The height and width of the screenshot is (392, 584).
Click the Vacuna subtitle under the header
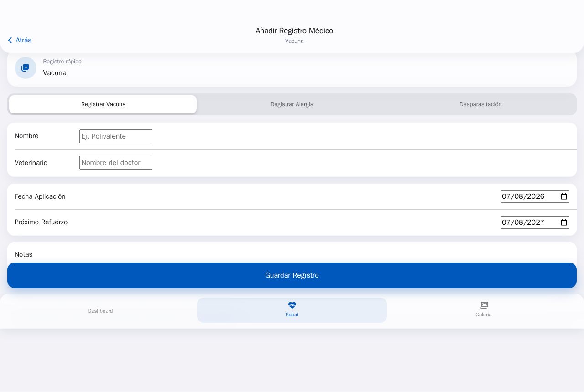pyautogui.click(x=294, y=41)
